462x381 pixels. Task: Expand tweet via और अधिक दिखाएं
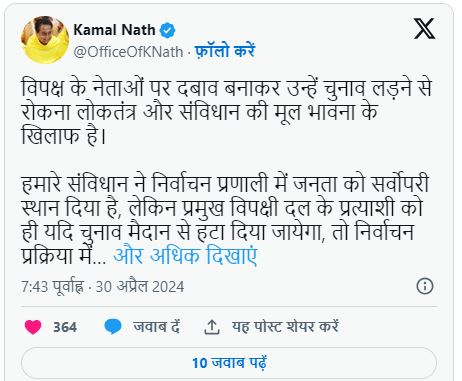pos(185,256)
